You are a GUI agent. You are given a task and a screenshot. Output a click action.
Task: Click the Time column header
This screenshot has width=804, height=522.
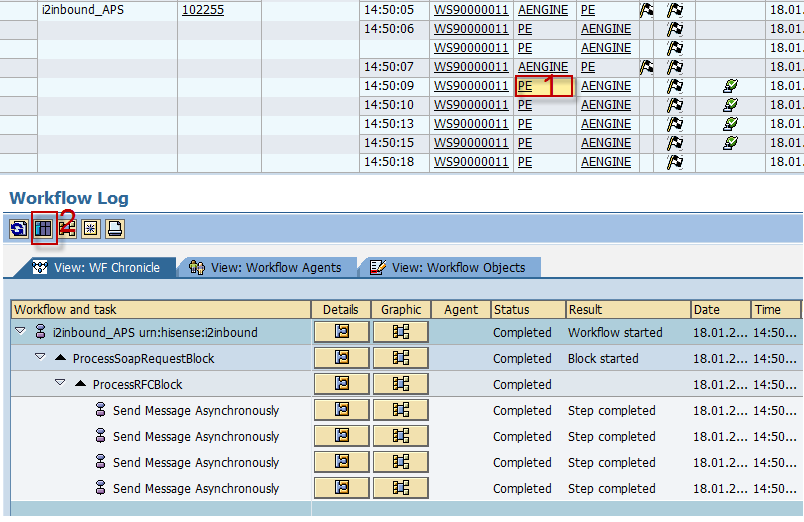pyautogui.click(x=776, y=310)
